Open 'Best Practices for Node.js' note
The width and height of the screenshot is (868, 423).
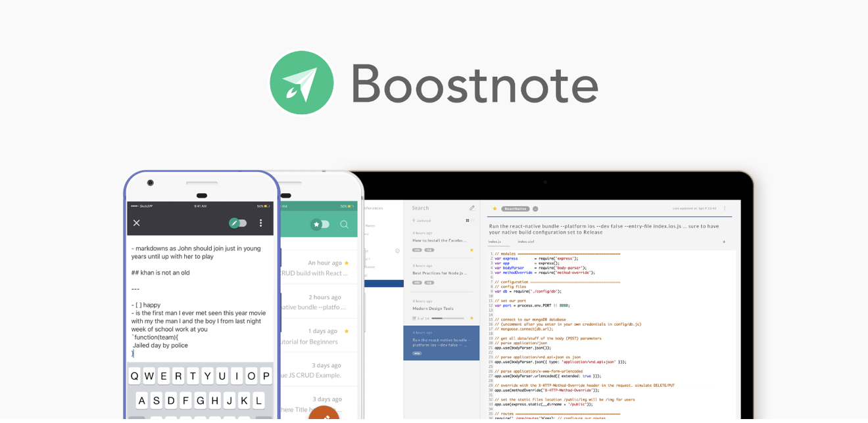coord(442,274)
